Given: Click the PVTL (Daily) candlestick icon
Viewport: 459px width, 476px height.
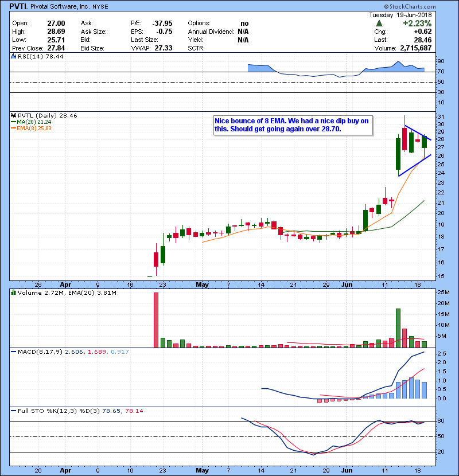Looking at the screenshot, I should (x=13, y=115).
